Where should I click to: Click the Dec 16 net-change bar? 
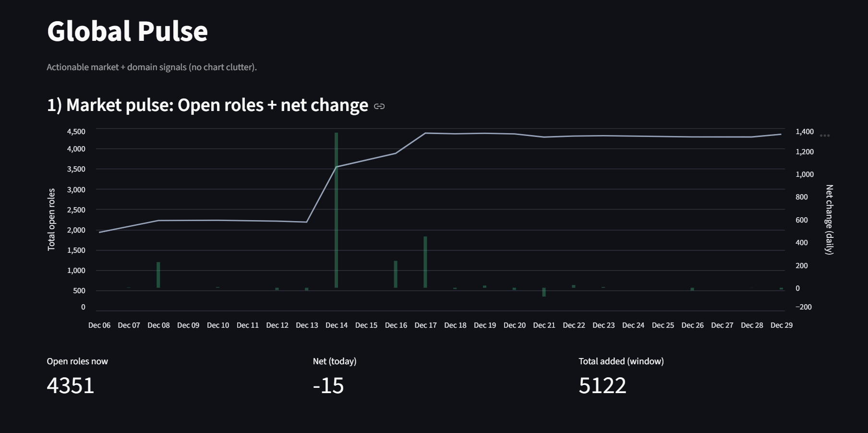click(396, 274)
